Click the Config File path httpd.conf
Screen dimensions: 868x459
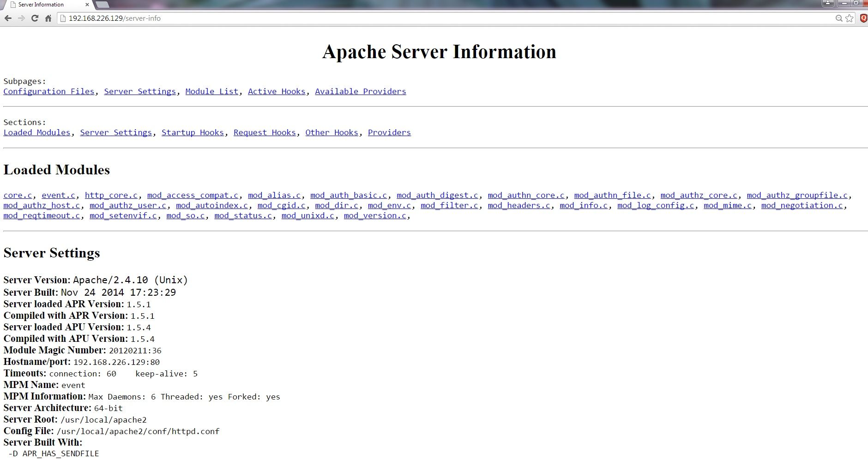(138, 431)
